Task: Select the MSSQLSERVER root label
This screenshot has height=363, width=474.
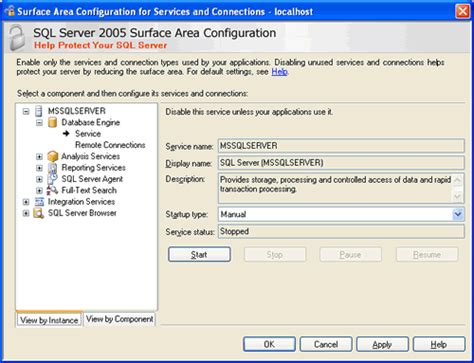Action: (77, 111)
